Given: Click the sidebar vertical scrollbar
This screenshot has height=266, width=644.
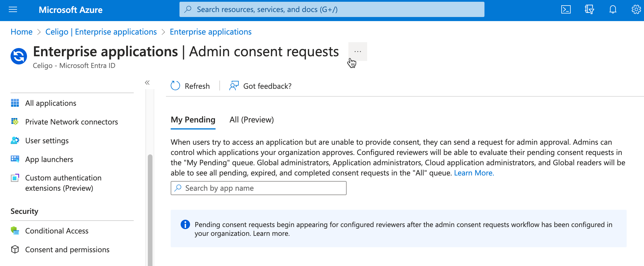Looking at the screenshot, I should coord(150,210).
